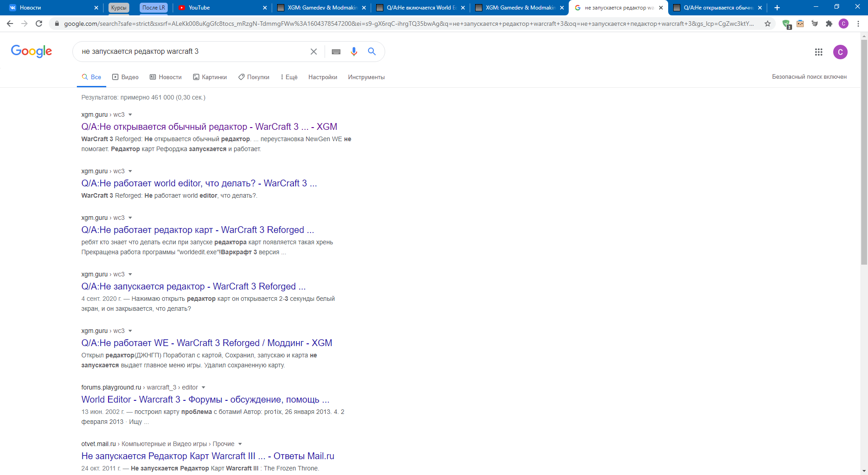Expand options for the Не работает WE result
Viewport: 868px width, 475px height.
130,331
